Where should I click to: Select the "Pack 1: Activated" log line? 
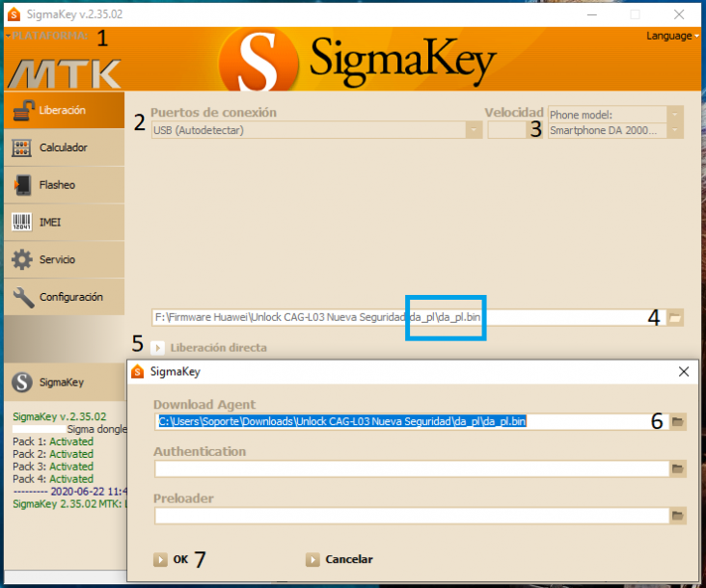53,441
